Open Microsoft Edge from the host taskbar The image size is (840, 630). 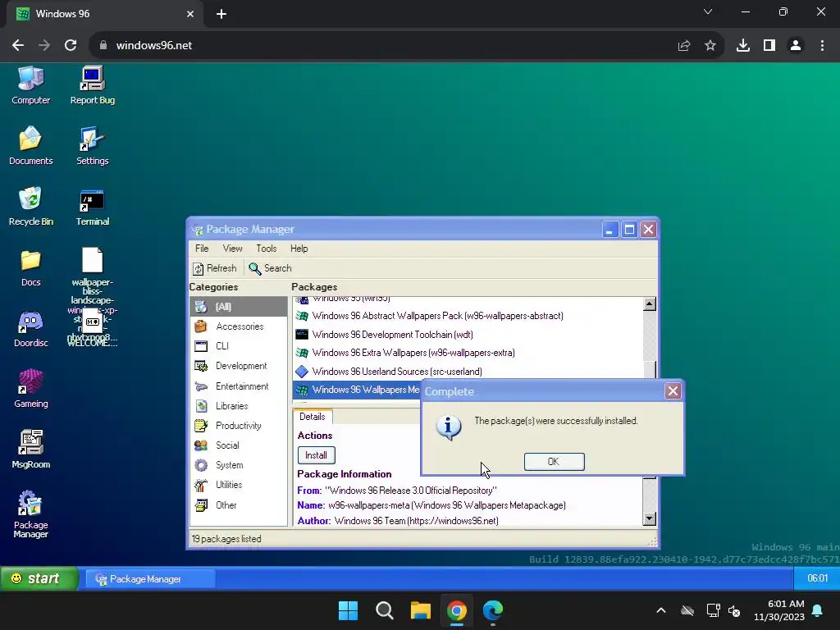click(x=492, y=610)
